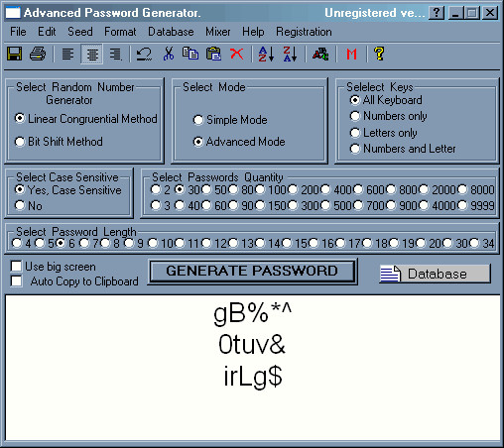Select All Keyboard keys option
The image size is (504, 448).
tap(355, 100)
